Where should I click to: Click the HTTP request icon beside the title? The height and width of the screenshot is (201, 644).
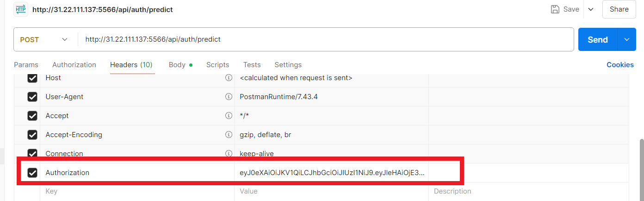tap(21, 9)
